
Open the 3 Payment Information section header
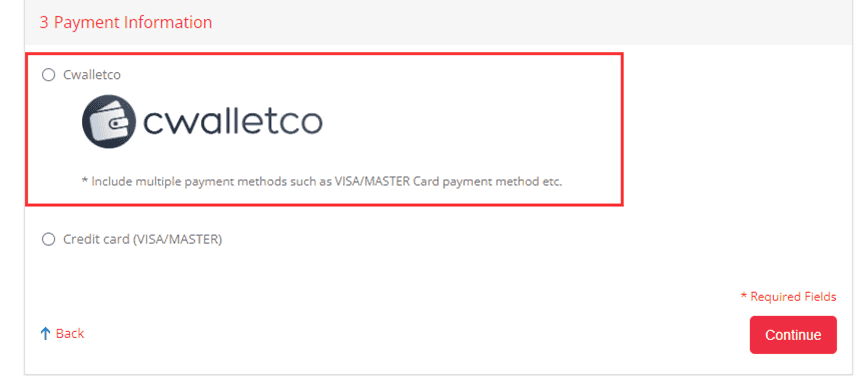126,23
